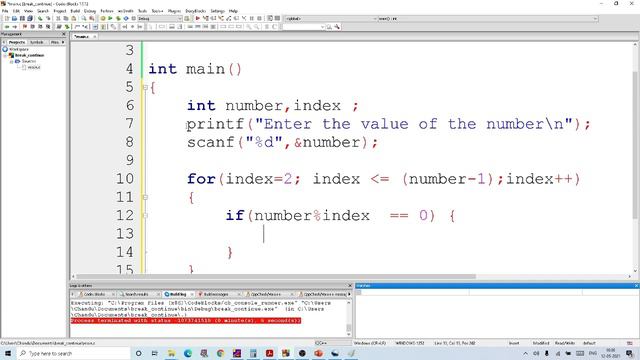Click the Windows Start button
Viewport: 640px width, 360px height.
pyautogui.click(x=8, y=353)
